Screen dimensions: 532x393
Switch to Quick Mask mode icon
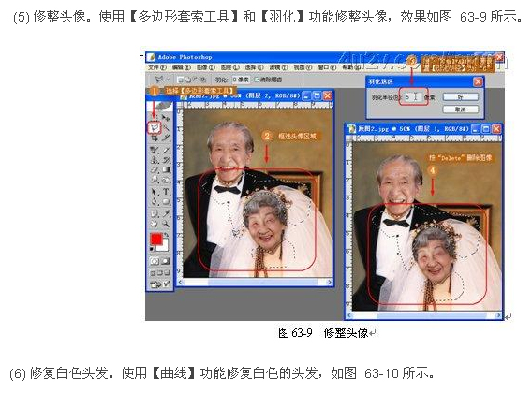click(166, 261)
